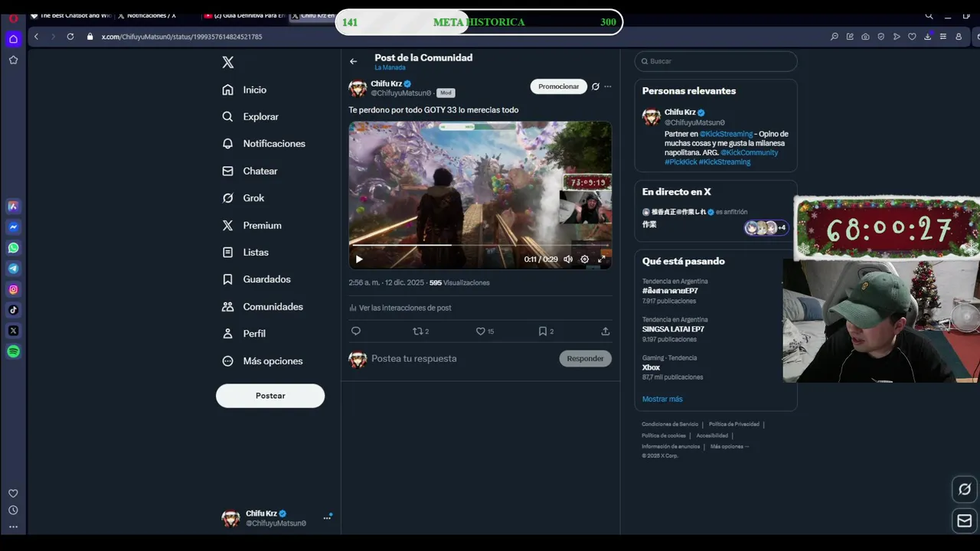Open WhatsApp in Opera sidebar

13,248
